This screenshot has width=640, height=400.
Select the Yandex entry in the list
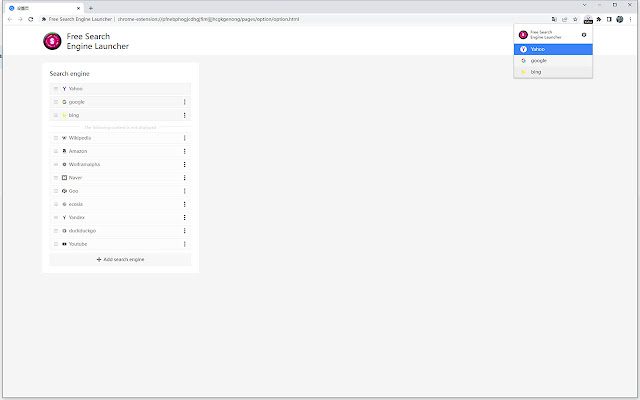[120, 218]
